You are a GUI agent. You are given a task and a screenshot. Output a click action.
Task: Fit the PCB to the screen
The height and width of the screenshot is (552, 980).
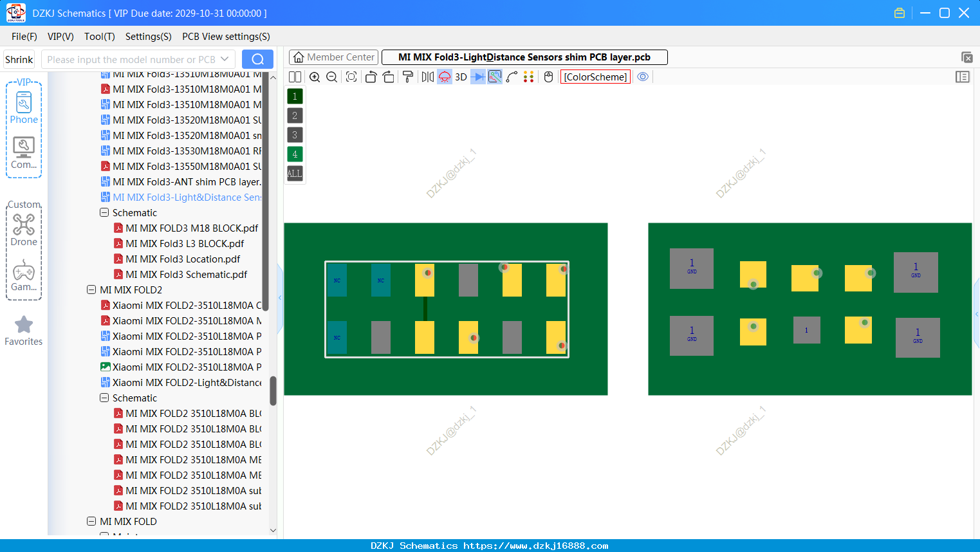click(351, 77)
